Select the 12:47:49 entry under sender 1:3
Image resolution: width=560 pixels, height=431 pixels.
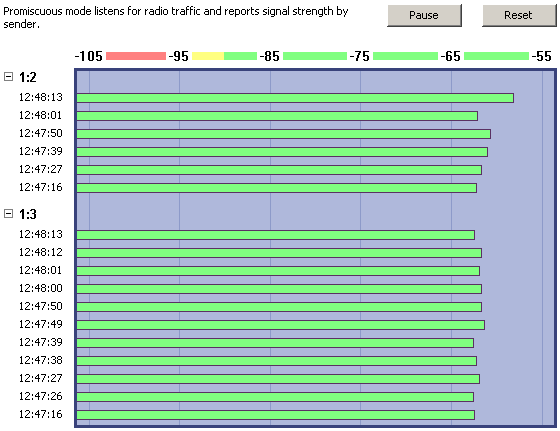40,324
